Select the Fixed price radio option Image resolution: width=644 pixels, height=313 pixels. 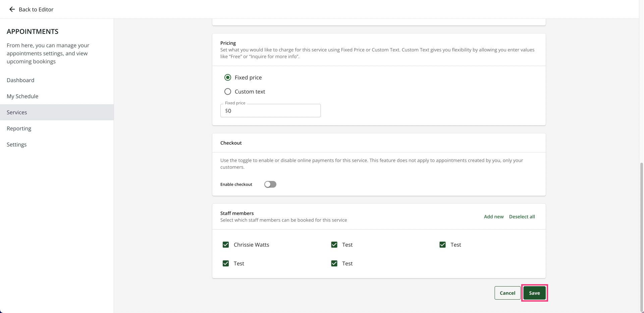pyautogui.click(x=228, y=77)
